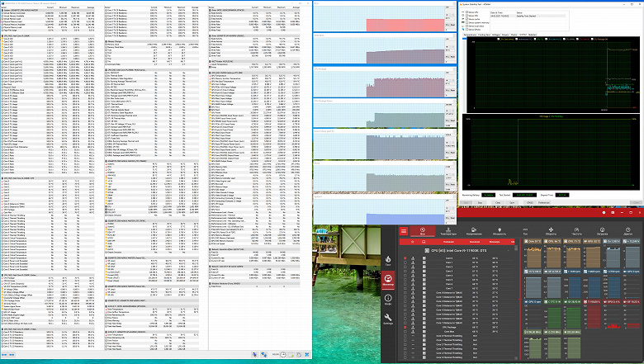Toggle the Core 0 row checkbox
This screenshot has height=364, width=644.
click(x=405, y=258)
